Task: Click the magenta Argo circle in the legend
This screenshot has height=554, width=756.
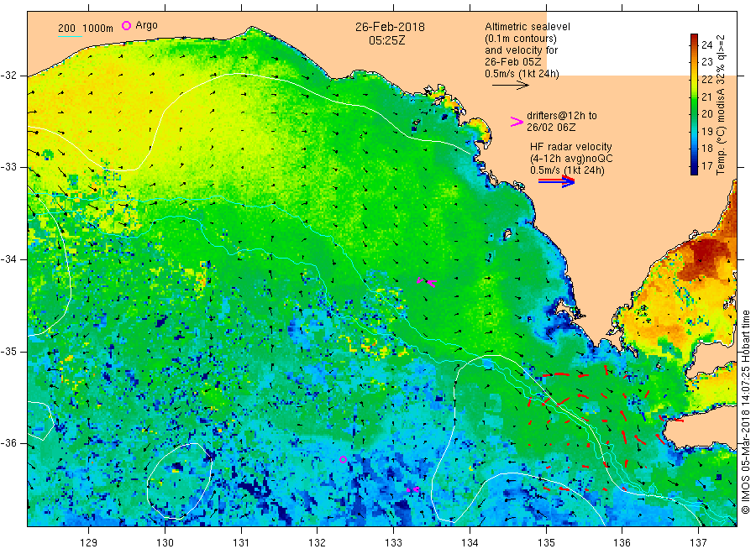Action: 126,25
